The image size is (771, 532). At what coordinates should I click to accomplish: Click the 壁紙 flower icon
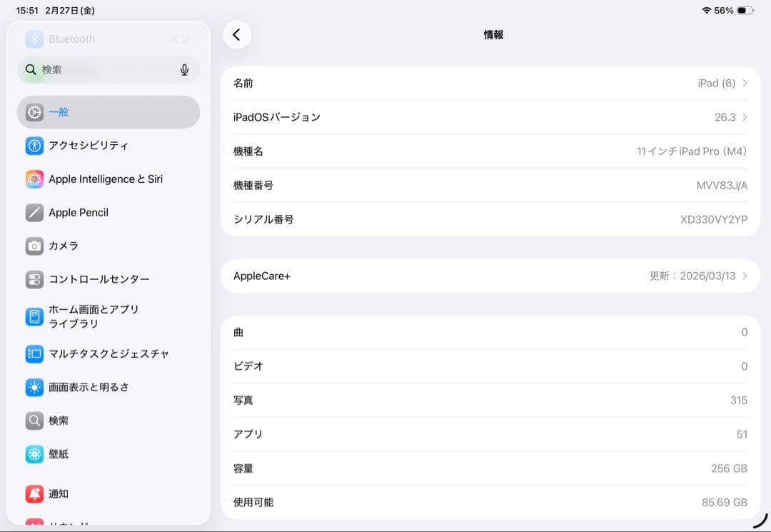34,454
